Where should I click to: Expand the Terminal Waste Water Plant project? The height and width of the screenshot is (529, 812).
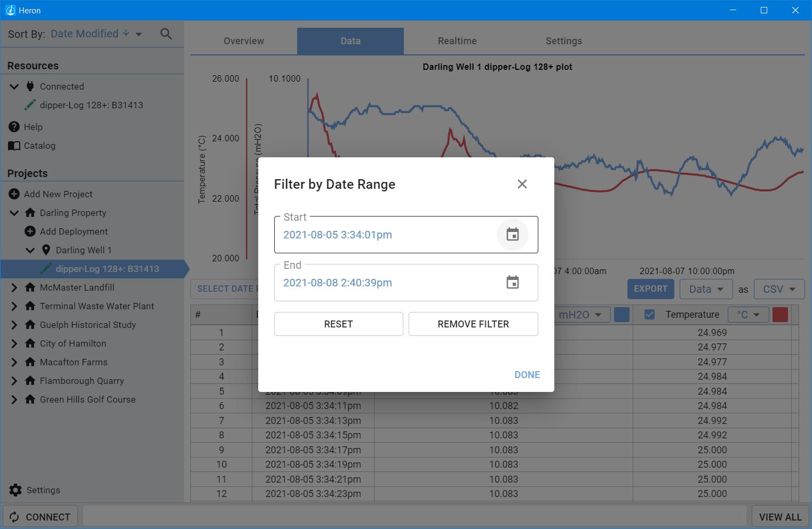click(x=14, y=306)
